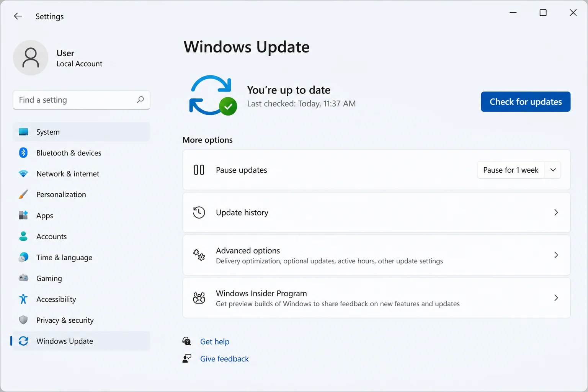Open System settings category
The height and width of the screenshot is (392, 588).
82,132
